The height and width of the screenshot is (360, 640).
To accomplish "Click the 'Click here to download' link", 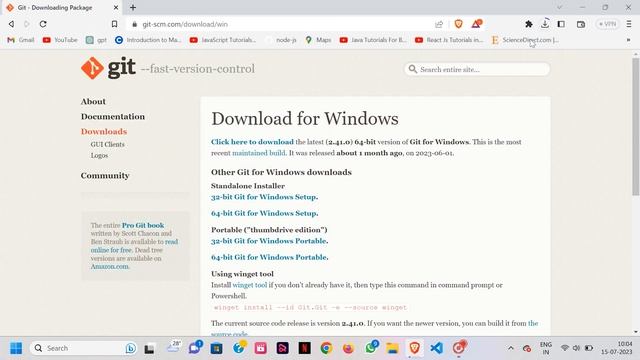I will (252, 142).
